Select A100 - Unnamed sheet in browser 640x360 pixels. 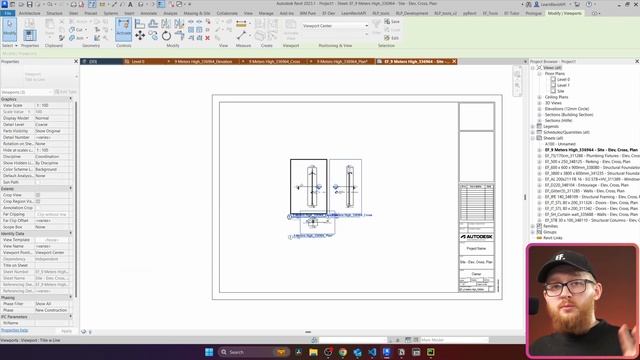[x=560, y=144]
